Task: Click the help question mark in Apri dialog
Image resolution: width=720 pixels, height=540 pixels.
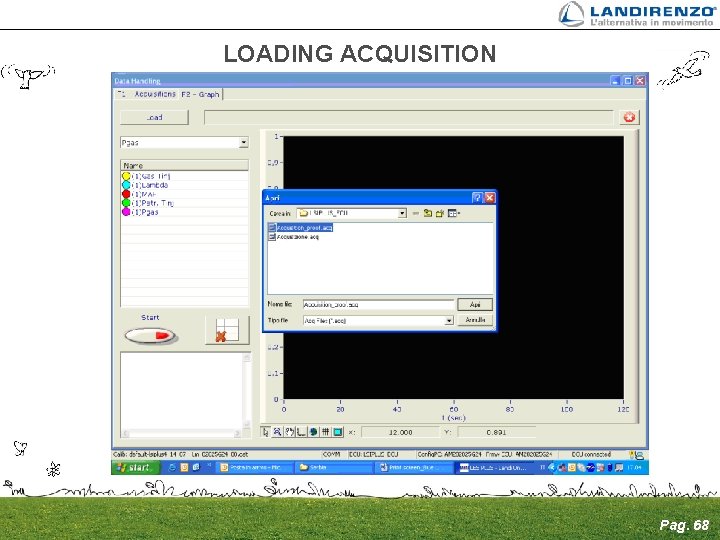Action: [x=477, y=197]
